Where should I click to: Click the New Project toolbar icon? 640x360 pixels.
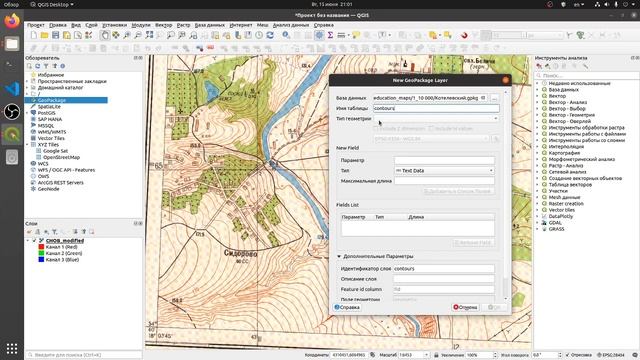33,36
